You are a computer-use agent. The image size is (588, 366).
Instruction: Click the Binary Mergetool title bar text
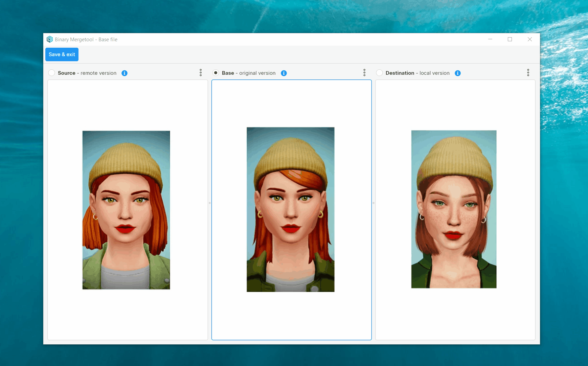(86, 39)
